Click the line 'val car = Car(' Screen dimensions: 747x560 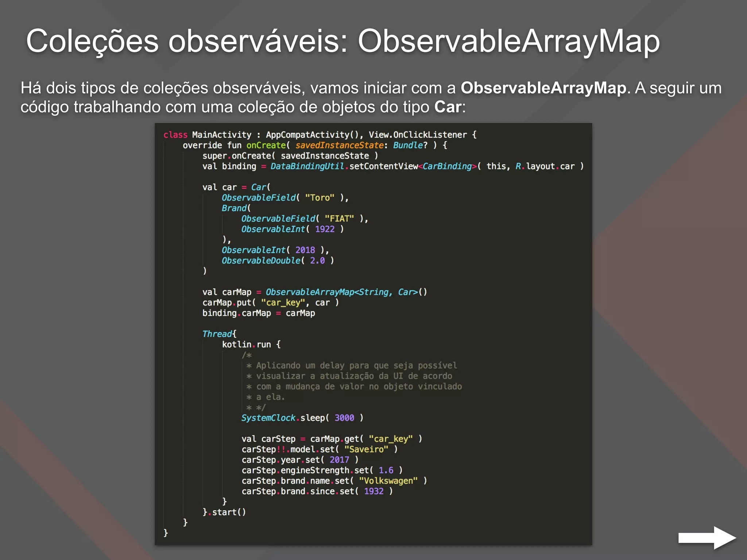(236, 187)
